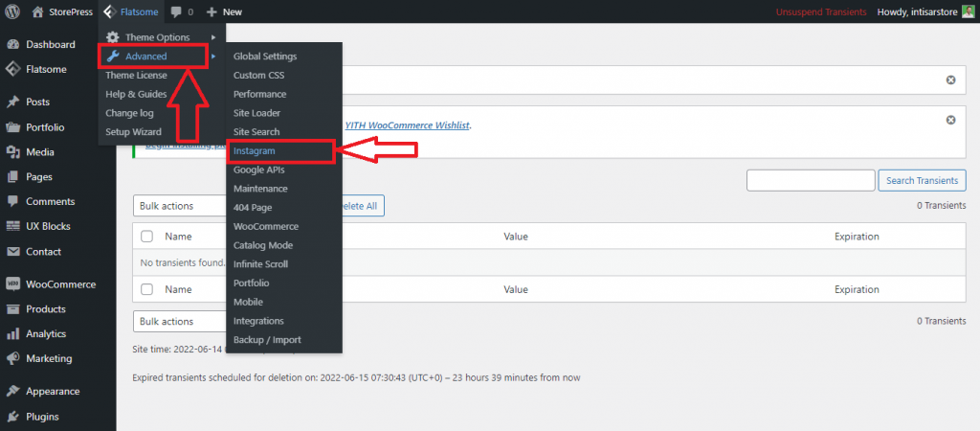
Task: Dismiss the first admin notice
Action: (950, 80)
